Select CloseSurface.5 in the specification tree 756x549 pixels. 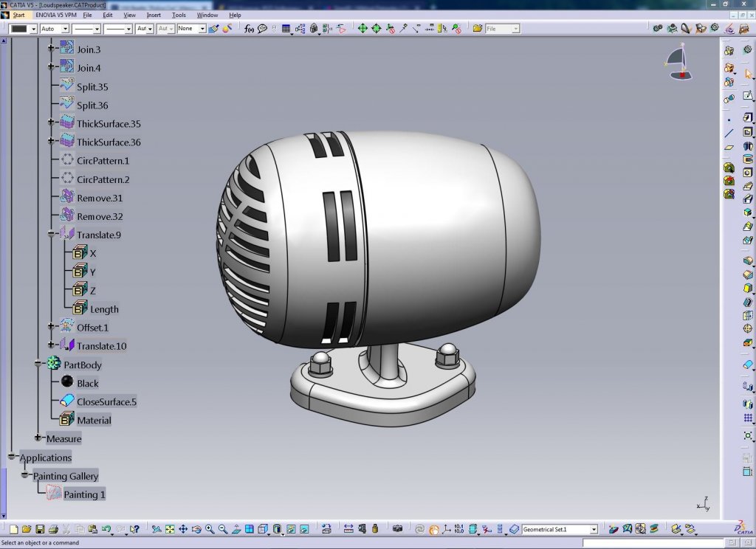106,401
